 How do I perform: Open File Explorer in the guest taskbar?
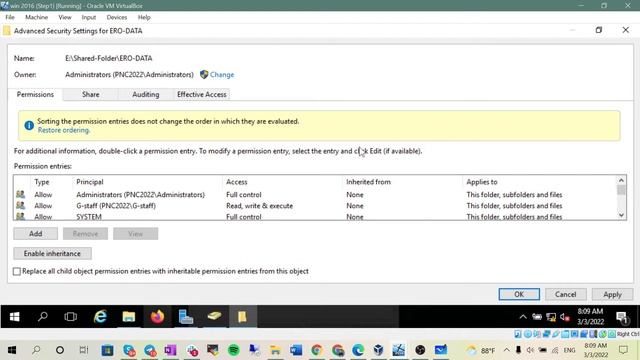pyautogui.click(x=129, y=316)
